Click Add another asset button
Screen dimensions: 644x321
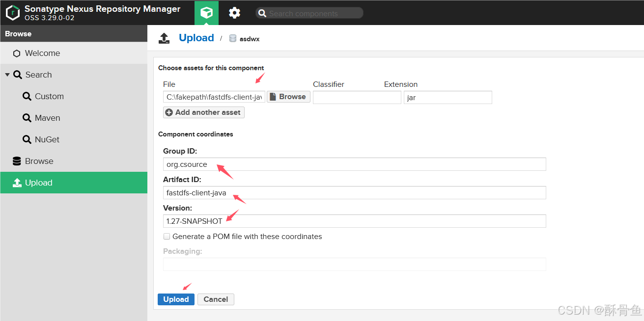203,112
